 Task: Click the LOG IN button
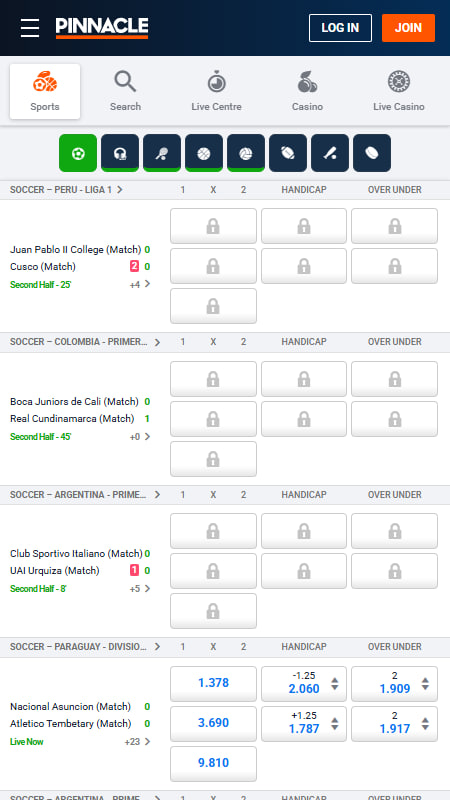point(340,28)
